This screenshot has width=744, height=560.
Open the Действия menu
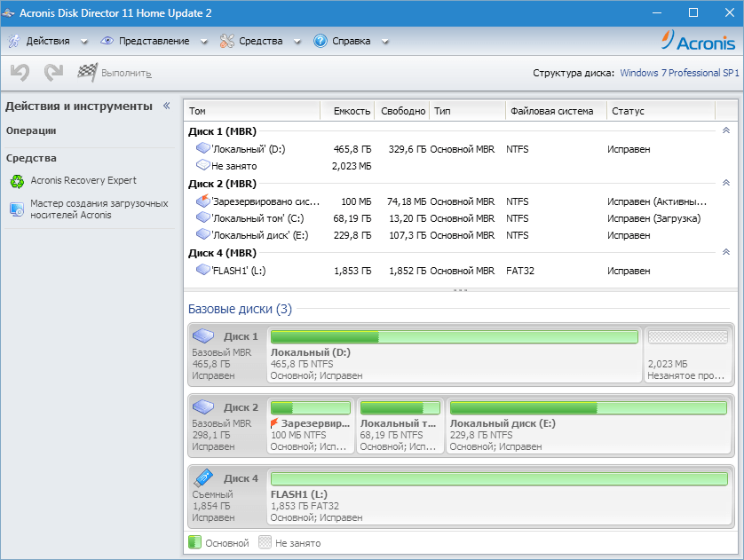tap(48, 41)
